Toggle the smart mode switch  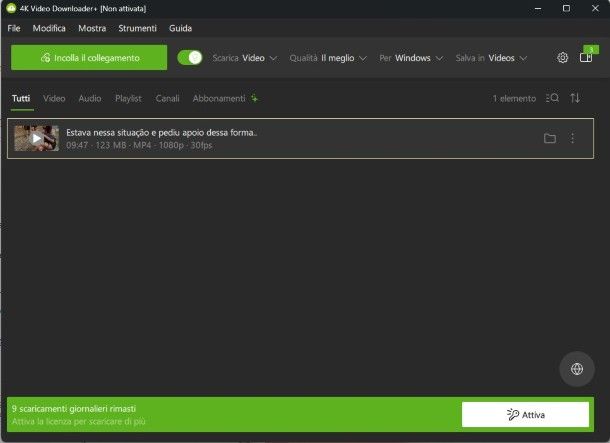190,58
